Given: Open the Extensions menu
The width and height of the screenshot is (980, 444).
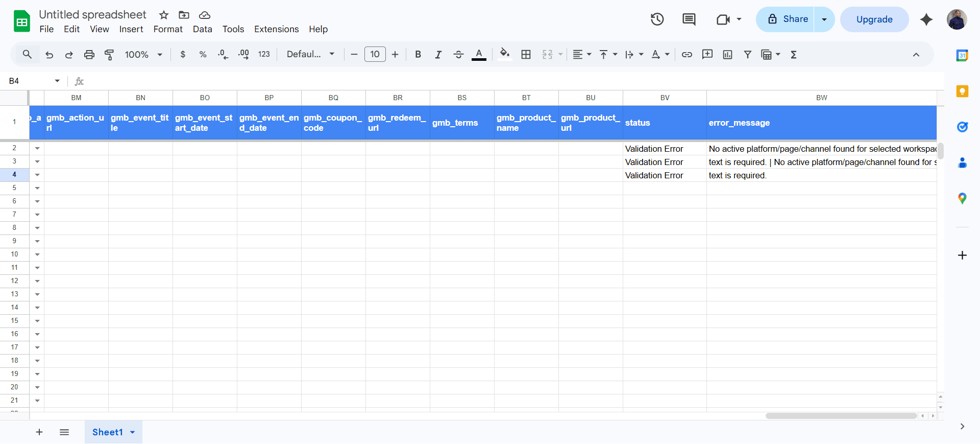Looking at the screenshot, I should 277,29.
